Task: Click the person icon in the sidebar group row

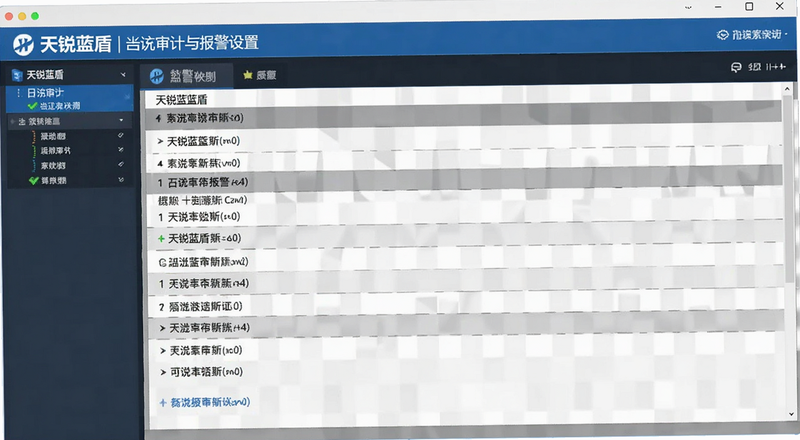Action: 22,121
